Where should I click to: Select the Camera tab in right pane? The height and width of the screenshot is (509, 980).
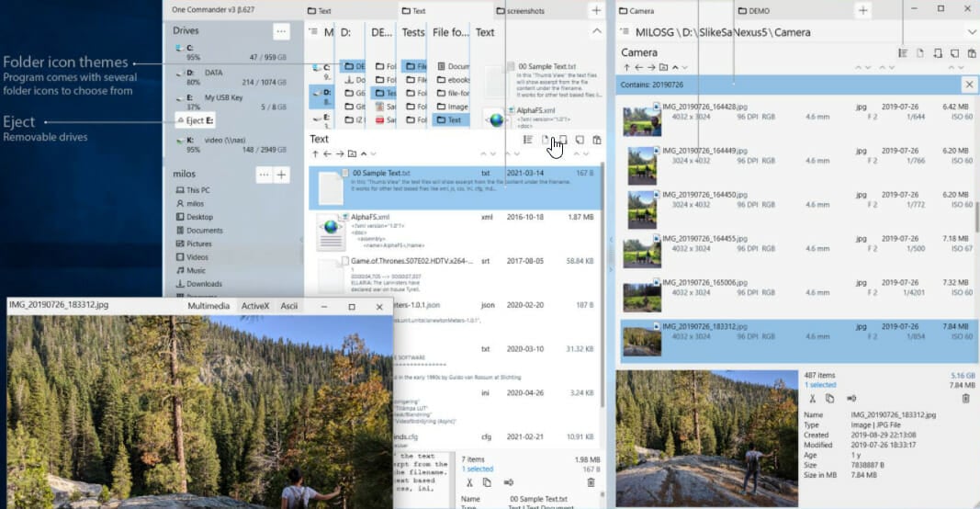point(636,11)
